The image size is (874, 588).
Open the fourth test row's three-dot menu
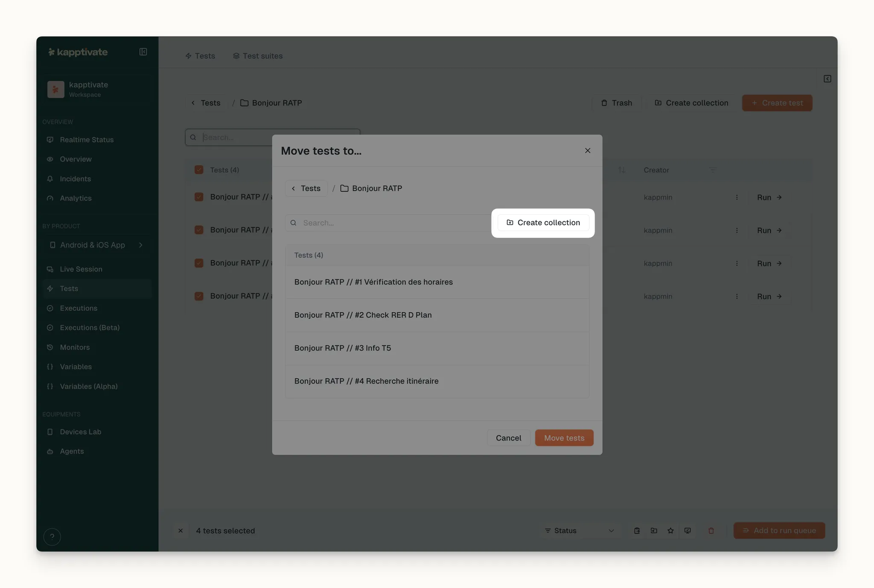(x=737, y=297)
